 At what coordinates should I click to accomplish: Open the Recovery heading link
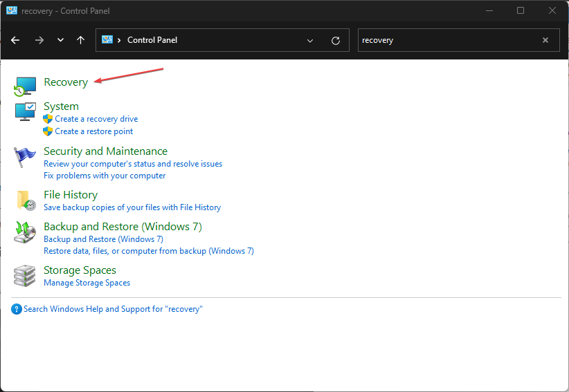click(x=66, y=82)
